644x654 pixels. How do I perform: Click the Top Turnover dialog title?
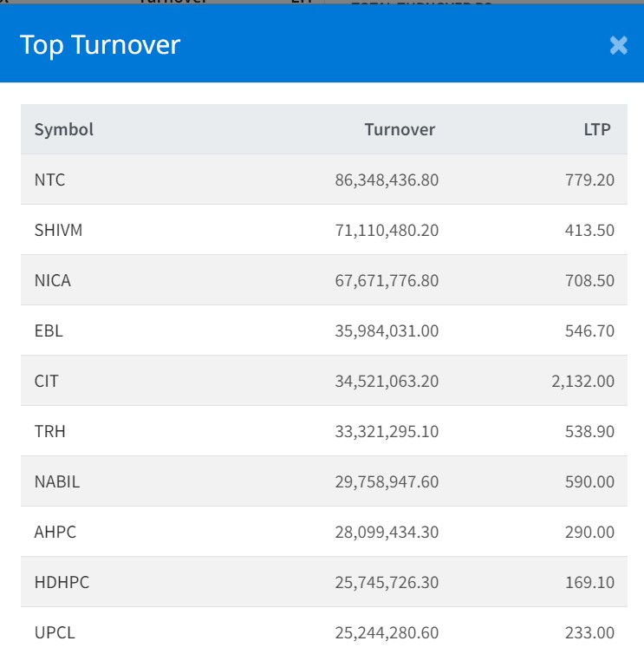100,45
